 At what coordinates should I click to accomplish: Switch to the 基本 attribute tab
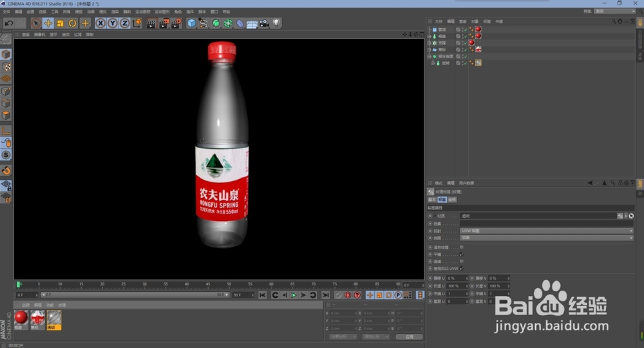[x=432, y=200]
